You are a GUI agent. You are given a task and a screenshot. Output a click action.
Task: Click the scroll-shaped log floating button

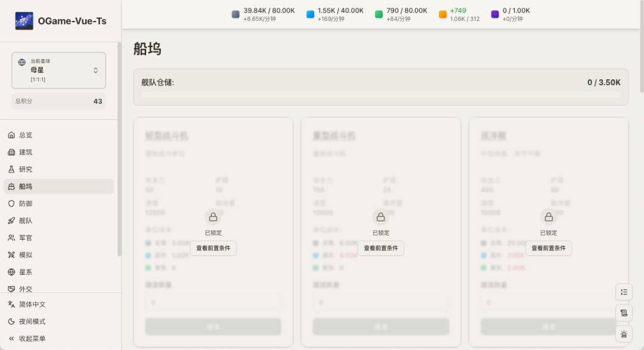click(x=624, y=313)
